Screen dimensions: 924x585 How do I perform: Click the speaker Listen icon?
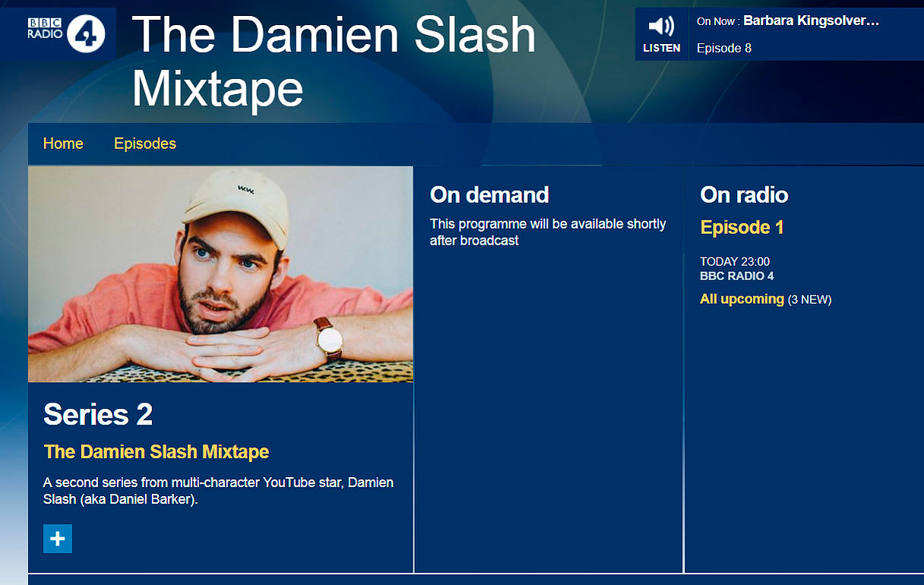coord(661,27)
